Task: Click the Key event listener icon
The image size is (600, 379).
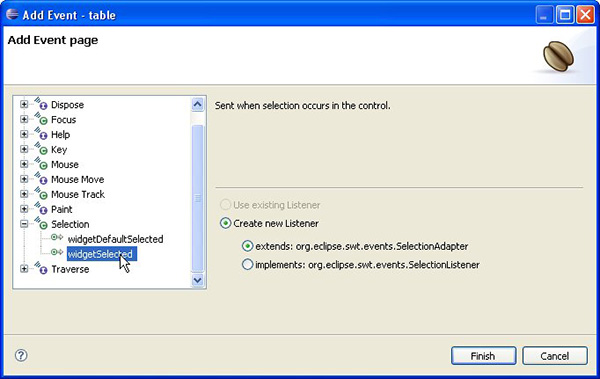Action: (41, 148)
